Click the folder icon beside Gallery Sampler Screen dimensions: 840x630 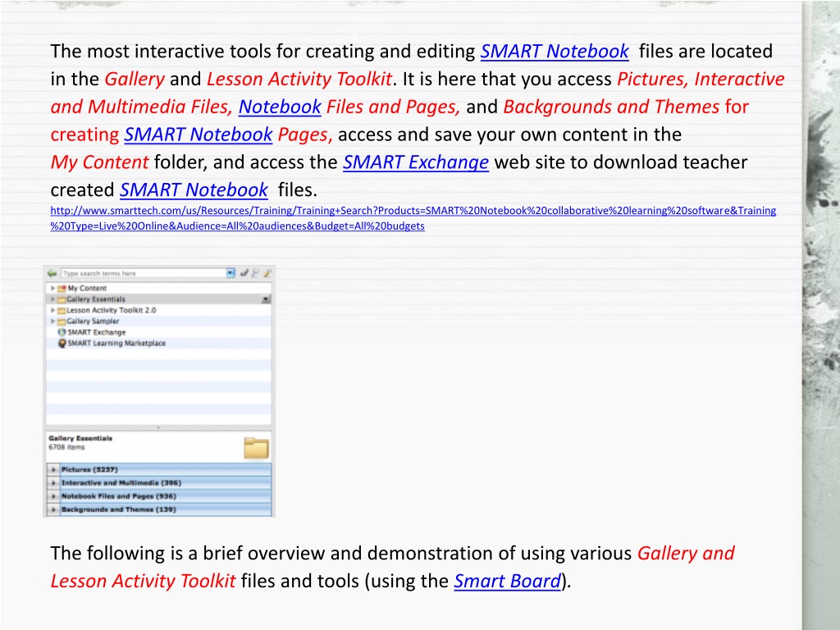[62, 322]
